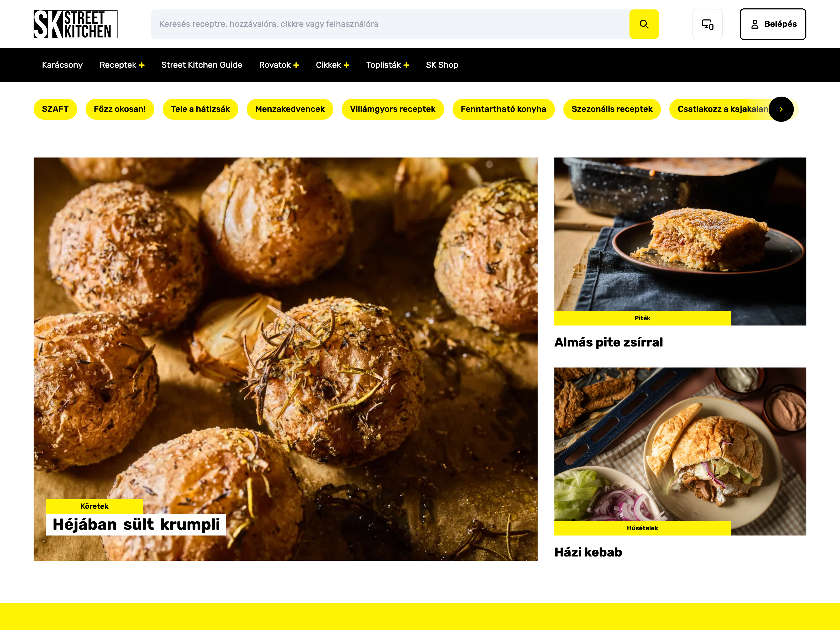
Task: Open the Karácsony menu item
Action: pyautogui.click(x=62, y=65)
